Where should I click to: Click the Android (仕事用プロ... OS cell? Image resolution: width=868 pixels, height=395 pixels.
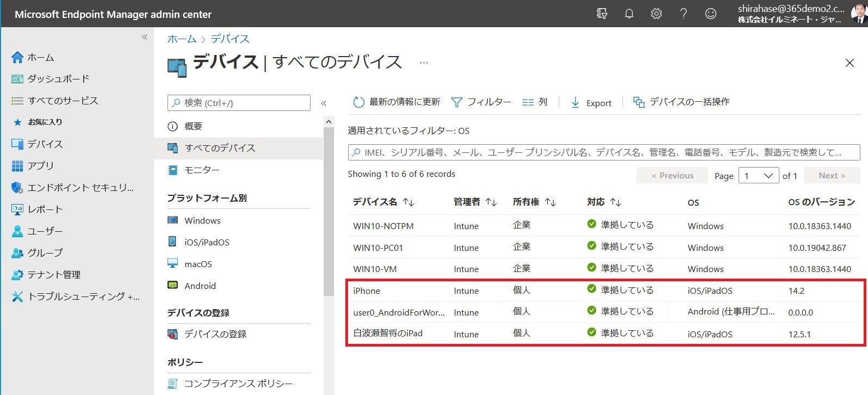pyautogui.click(x=731, y=312)
